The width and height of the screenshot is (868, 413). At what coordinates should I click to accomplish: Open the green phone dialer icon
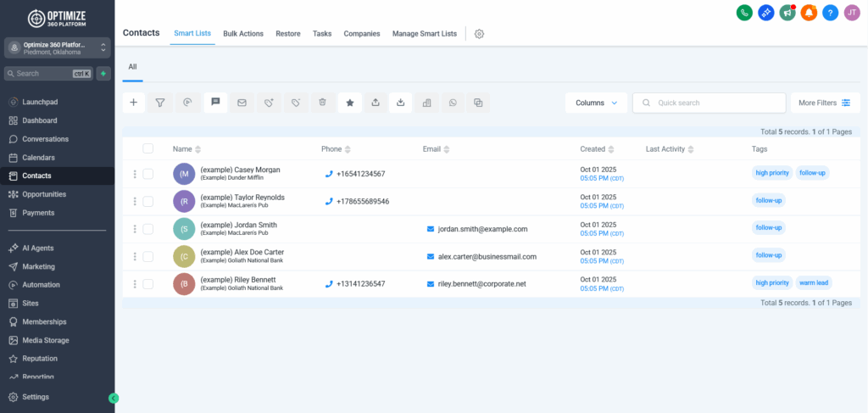(x=744, y=13)
